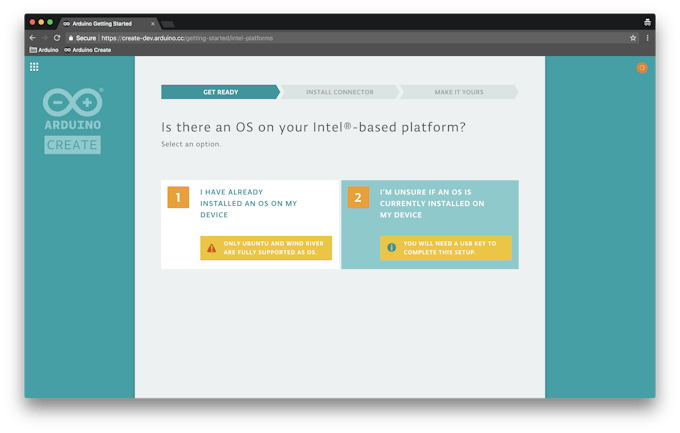Click the blue info circle icon
Viewport: 680px width, 433px height.
click(391, 247)
